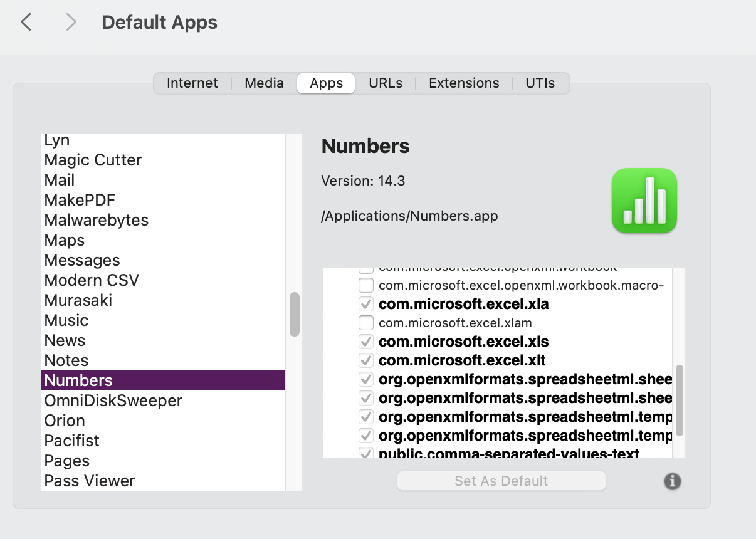Screen dimensions: 756x539
Task: Enable the com.microsoft.excel.xlam checkbox
Action: point(366,323)
